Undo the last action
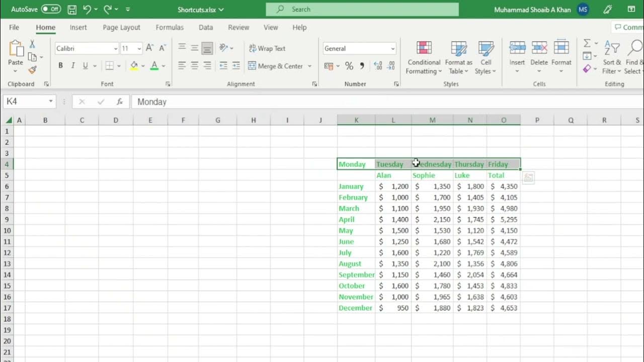 coord(88,9)
